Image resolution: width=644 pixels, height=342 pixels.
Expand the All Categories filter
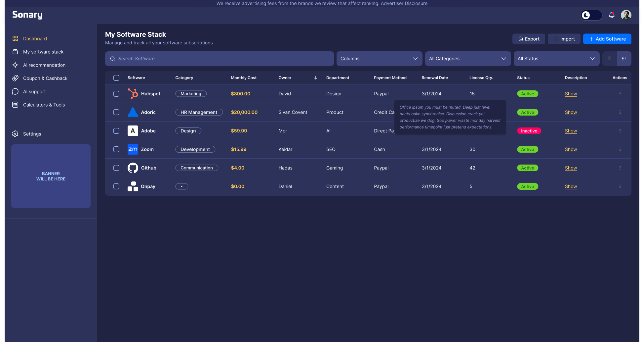coord(468,59)
